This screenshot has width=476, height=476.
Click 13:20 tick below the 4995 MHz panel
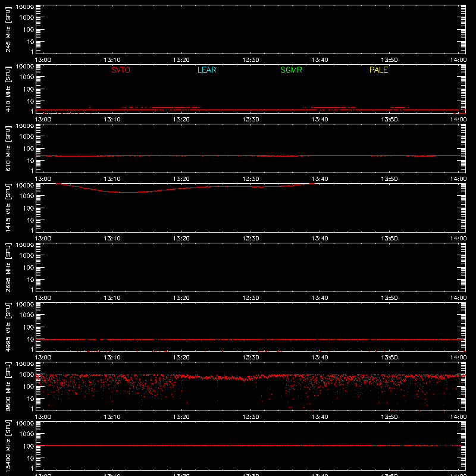[181, 358]
